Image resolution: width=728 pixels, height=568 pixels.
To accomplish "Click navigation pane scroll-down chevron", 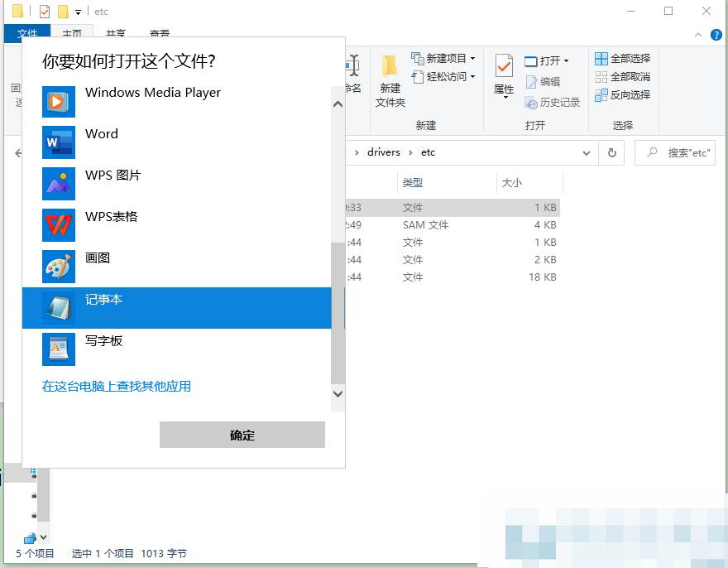I will [43, 537].
